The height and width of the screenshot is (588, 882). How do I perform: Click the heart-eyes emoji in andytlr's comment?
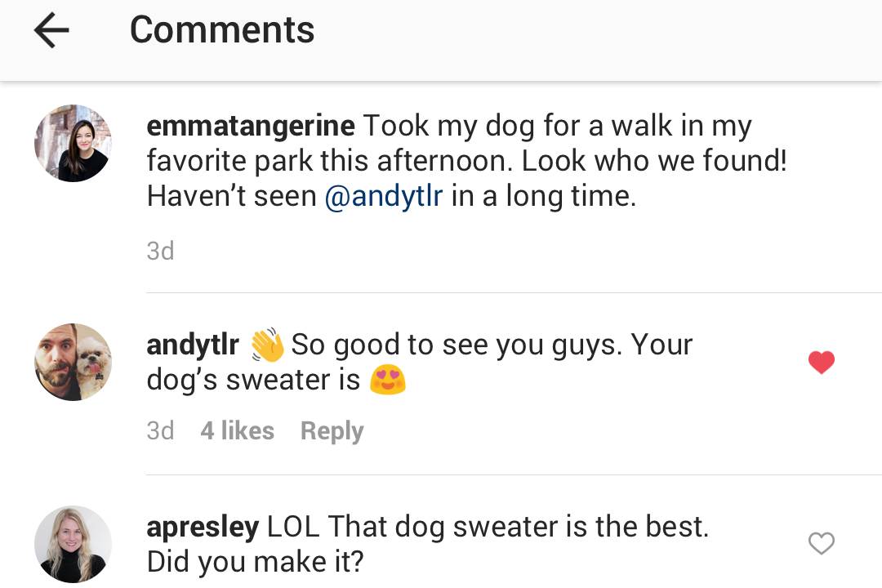[x=387, y=379]
